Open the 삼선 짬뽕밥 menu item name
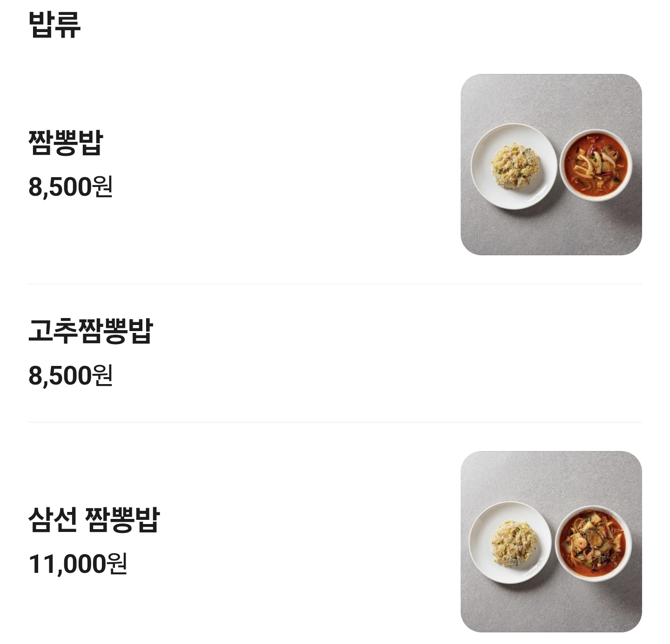 tap(94, 519)
